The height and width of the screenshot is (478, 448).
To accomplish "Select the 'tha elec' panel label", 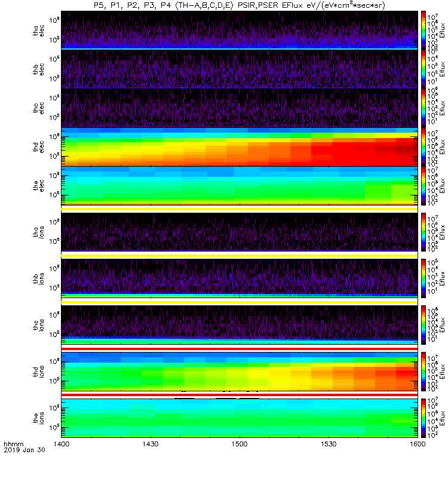I will 38,30.
